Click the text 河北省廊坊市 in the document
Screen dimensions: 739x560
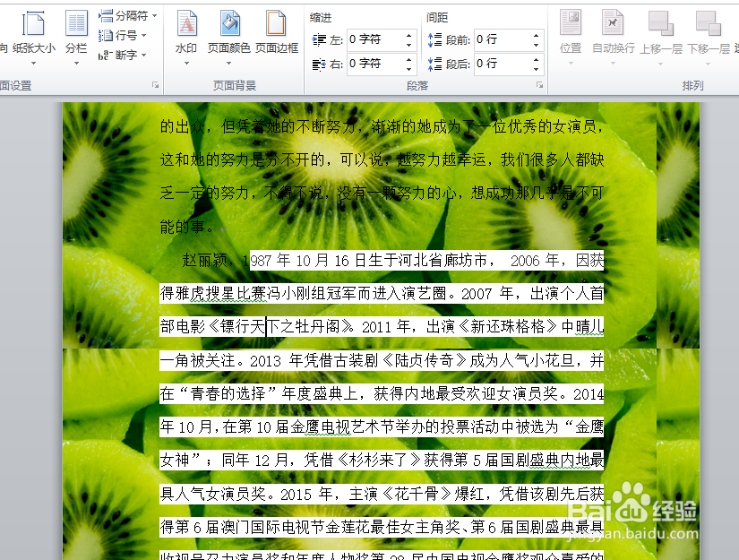click(x=443, y=260)
